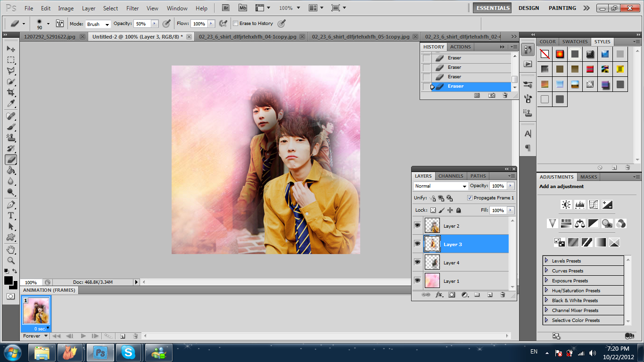Add a layer mask
Image resolution: width=644 pixels, height=362 pixels.
[x=452, y=295]
